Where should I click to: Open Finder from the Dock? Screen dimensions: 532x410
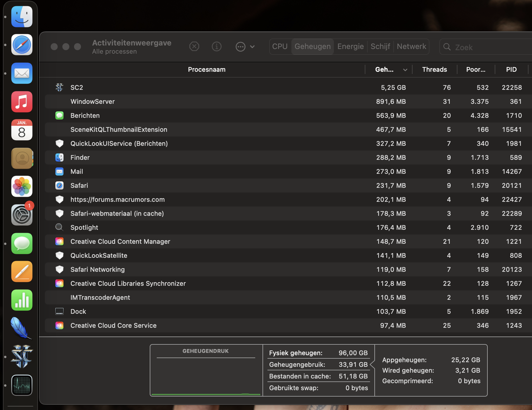point(22,17)
